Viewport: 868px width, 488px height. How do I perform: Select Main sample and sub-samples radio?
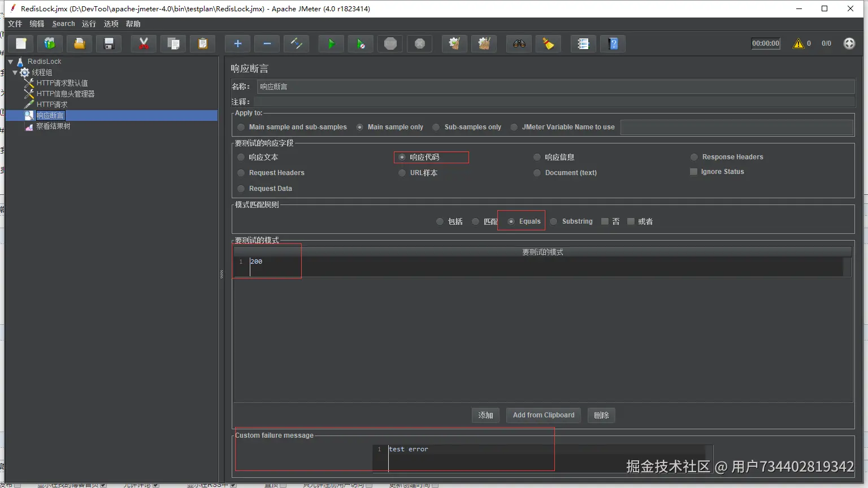coord(241,127)
